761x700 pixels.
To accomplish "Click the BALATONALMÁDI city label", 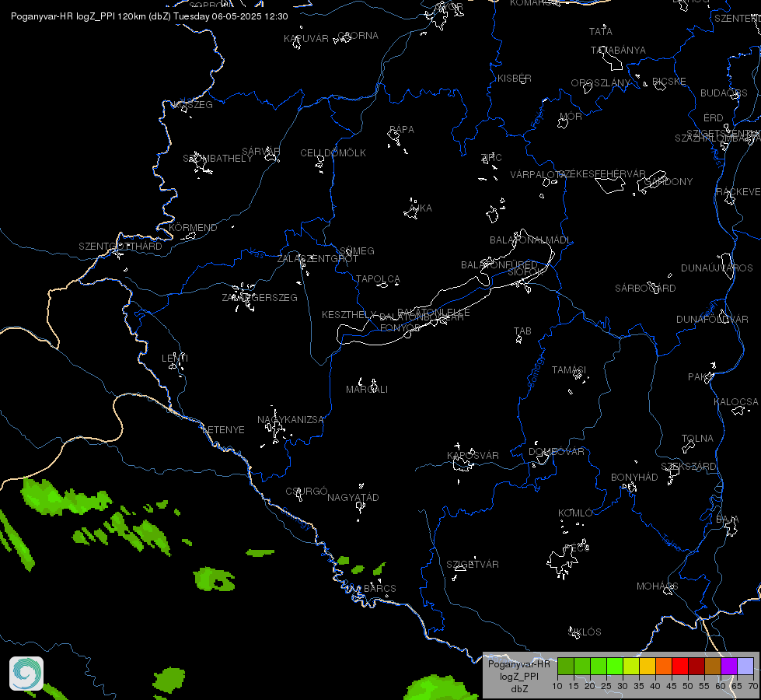I will tap(530, 240).
